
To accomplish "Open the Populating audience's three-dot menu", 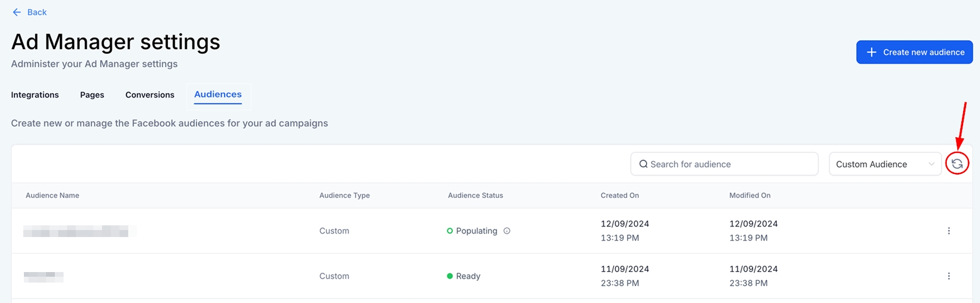I will pos(949,231).
